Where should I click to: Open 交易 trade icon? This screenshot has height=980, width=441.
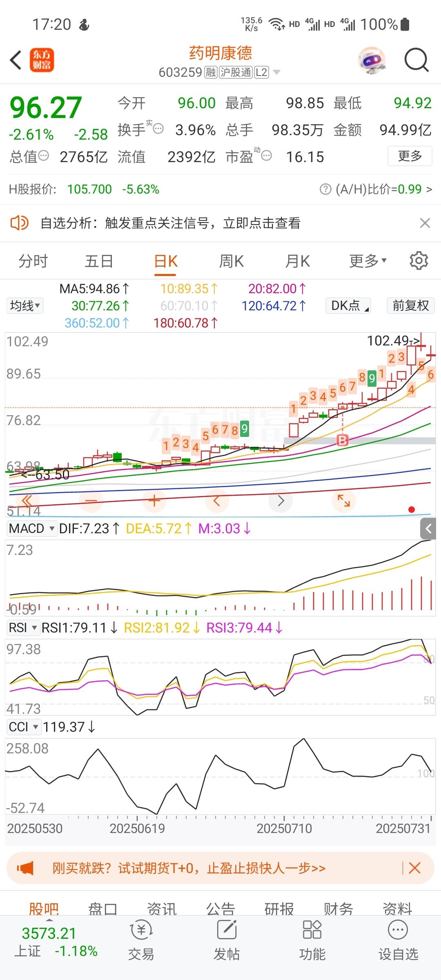pos(141,940)
